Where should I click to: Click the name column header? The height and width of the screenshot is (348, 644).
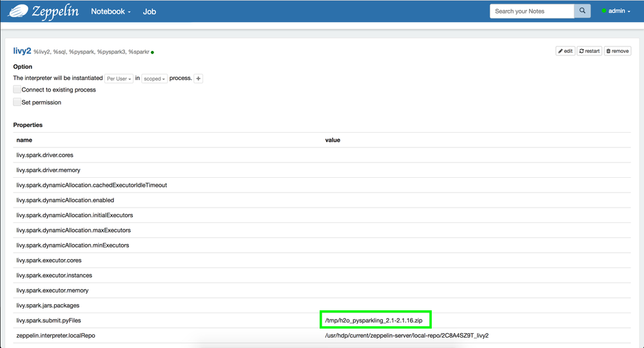tap(24, 140)
